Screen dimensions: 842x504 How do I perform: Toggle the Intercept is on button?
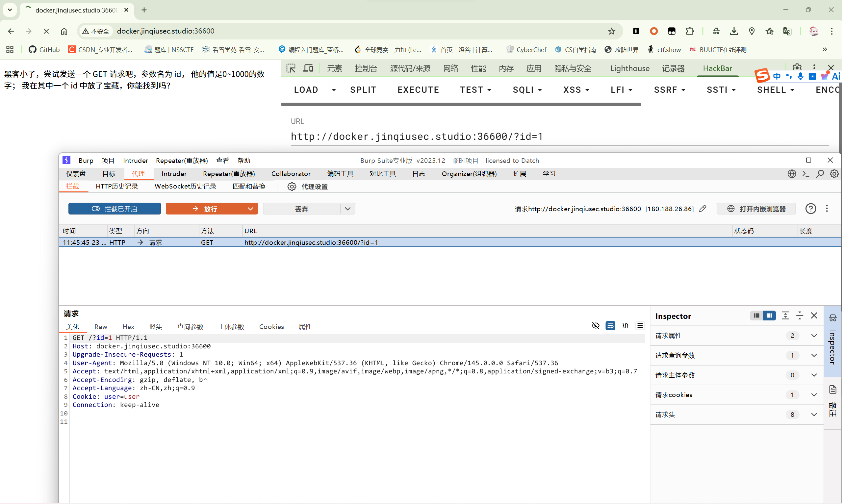coord(115,209)
